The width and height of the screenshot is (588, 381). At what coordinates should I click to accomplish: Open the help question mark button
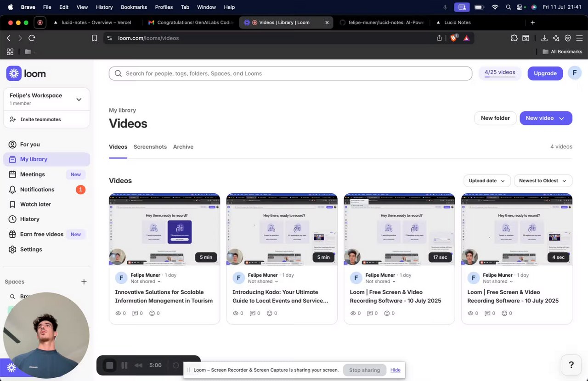tap(571, 365)
